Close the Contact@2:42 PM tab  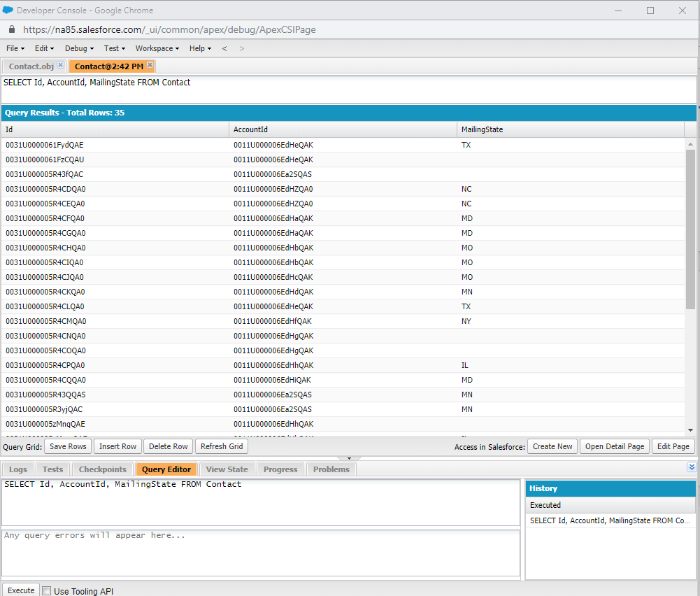(x=150, y=65)
